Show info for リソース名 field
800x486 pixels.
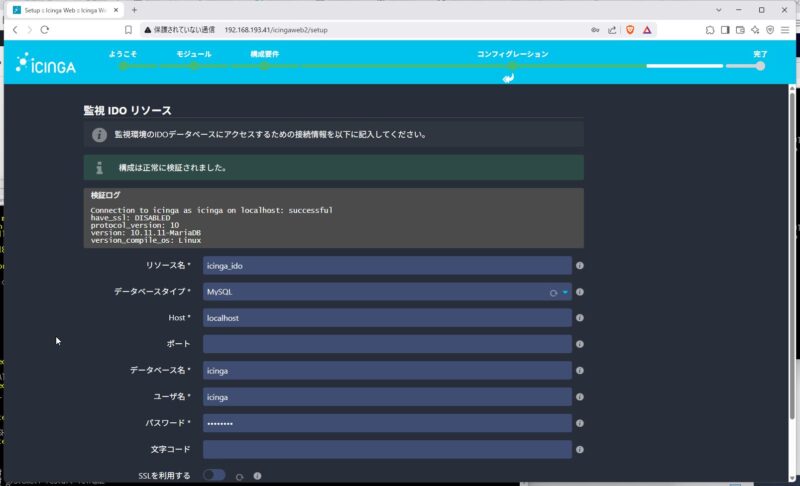click(580, 266)
